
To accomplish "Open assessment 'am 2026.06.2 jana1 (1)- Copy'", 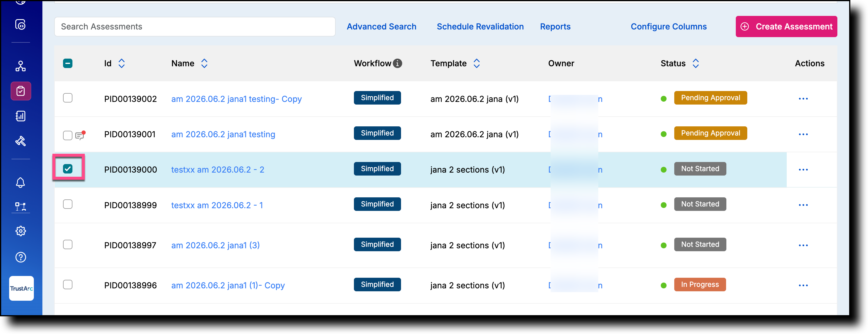I will tap(228, 285).
